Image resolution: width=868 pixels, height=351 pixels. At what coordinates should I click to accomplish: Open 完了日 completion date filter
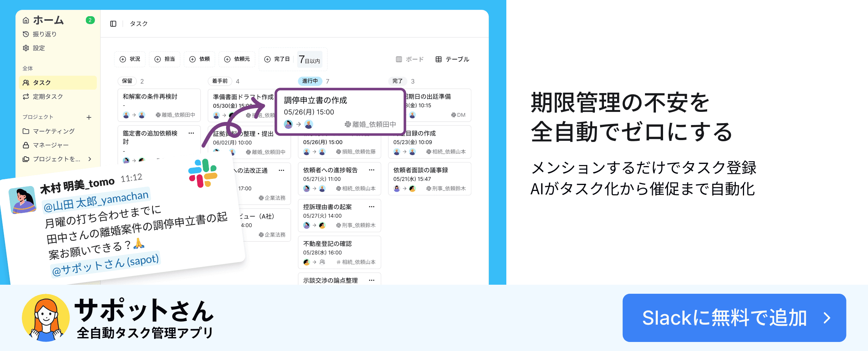point(277,59)
